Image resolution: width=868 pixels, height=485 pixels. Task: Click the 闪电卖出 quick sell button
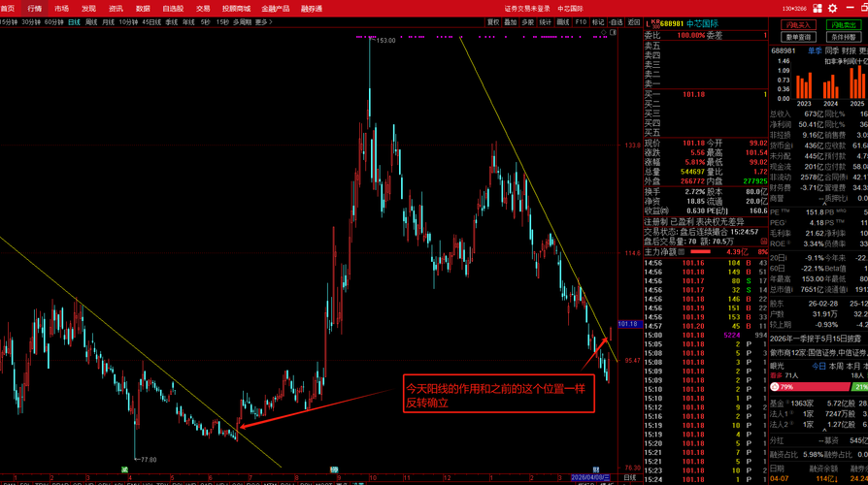coord(843,25)
